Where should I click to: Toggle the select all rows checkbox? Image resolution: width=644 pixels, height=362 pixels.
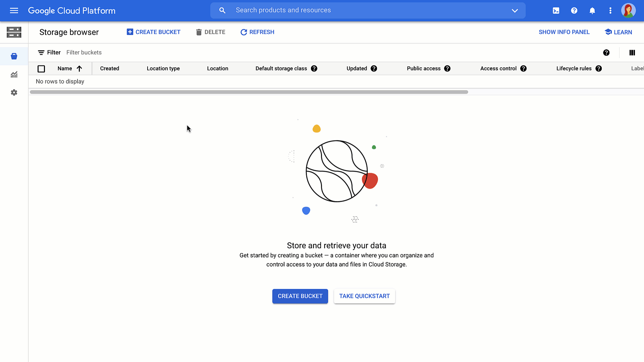point(41,69)
